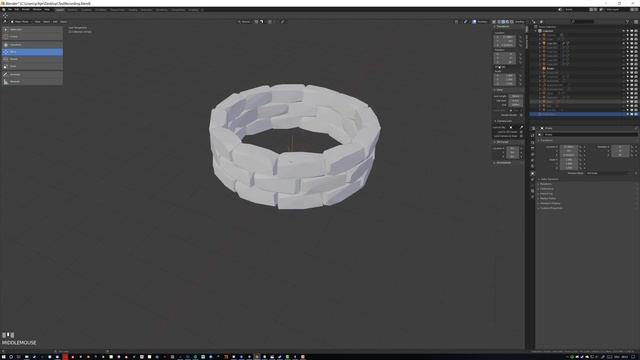Image resolution: width=640 pixels, height=360 pixels.
Task: Open the outliner filter funnel
Action: click(x=627, y=22)
